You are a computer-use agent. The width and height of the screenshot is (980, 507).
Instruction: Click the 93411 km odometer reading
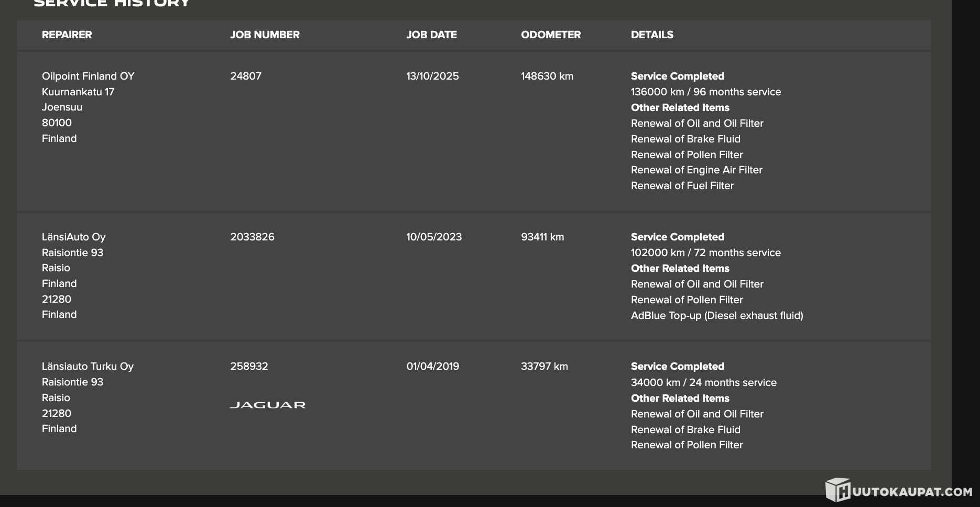[x=542, y=237]
